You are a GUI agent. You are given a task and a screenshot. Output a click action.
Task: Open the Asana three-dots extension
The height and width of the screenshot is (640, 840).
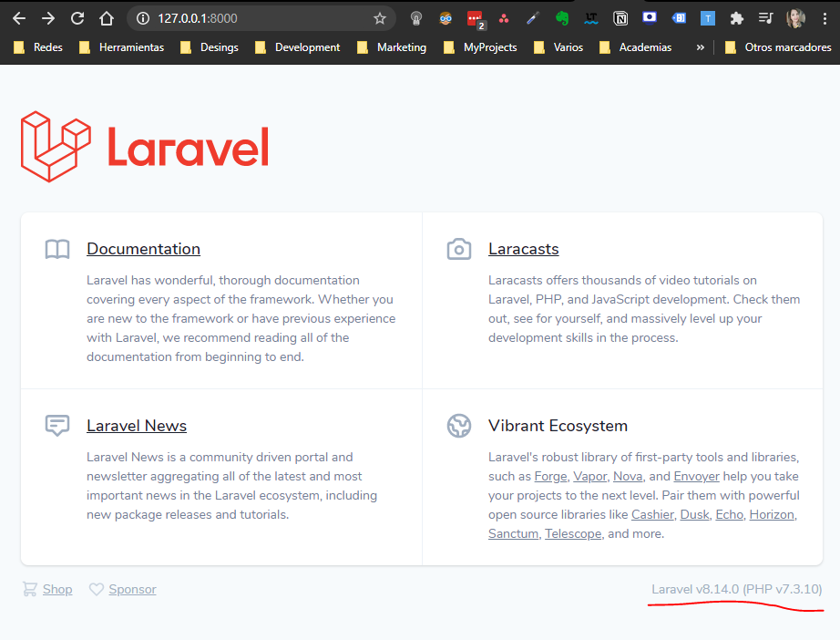(504, 19)
